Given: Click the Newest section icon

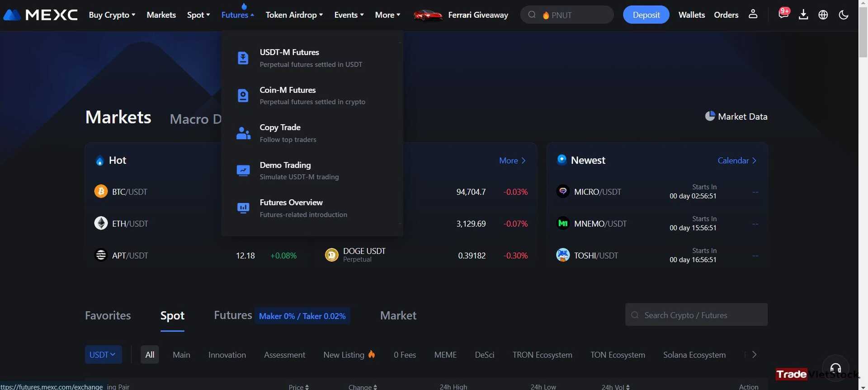Looking at the screenshot, I should pos(562,160).
